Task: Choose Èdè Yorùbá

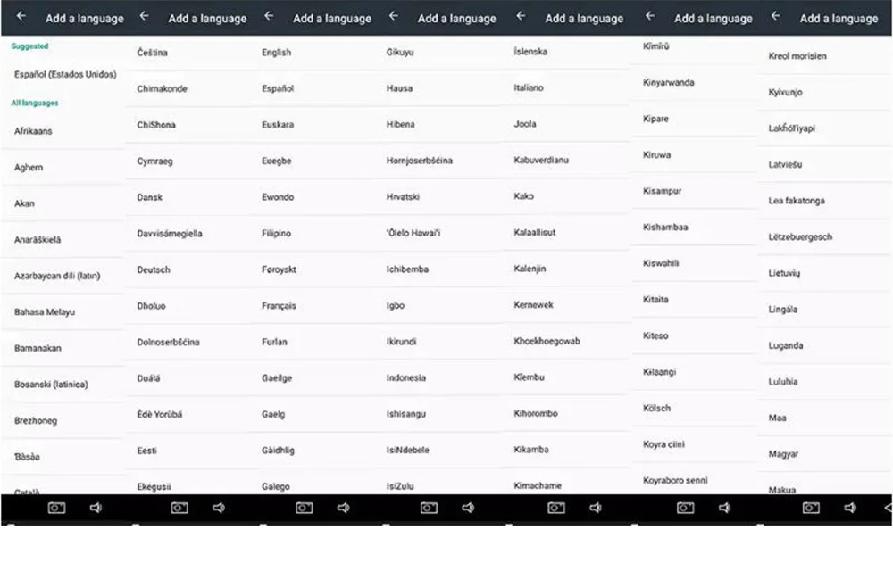Action: (188, 414)
